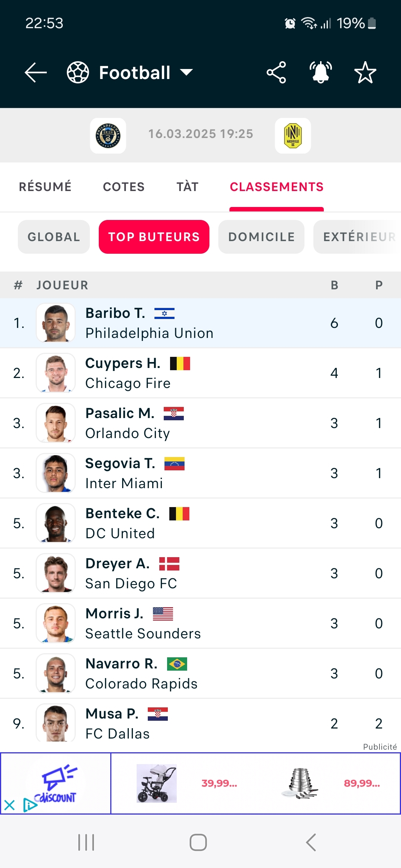Tap the back arrow in header
Screen dimensions: 401x868
click(x=36, y=72)
